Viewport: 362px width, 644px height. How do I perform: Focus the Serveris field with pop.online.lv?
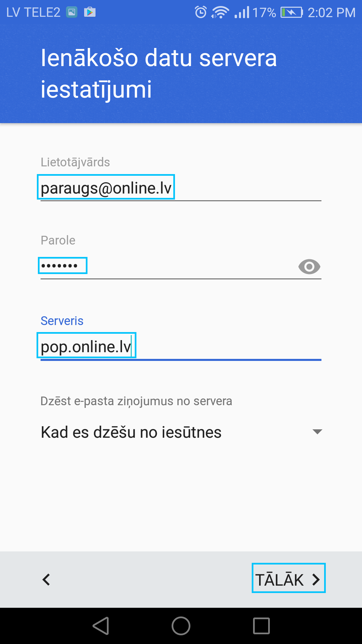[181, 347]
